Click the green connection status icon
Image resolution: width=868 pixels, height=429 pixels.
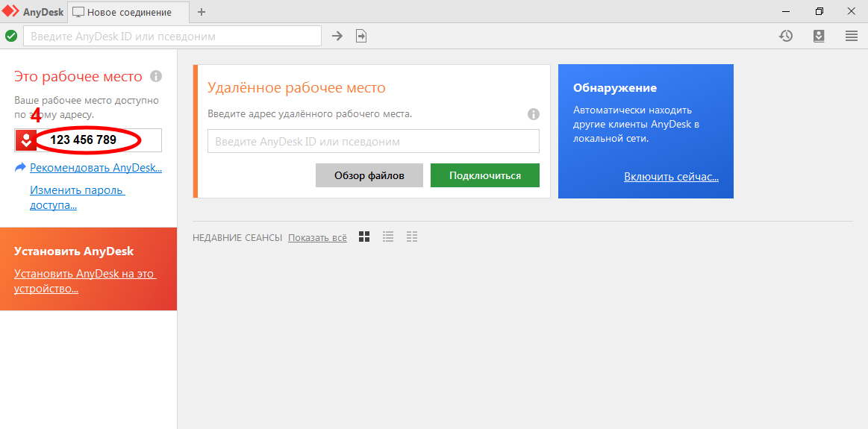coord(11,36)
